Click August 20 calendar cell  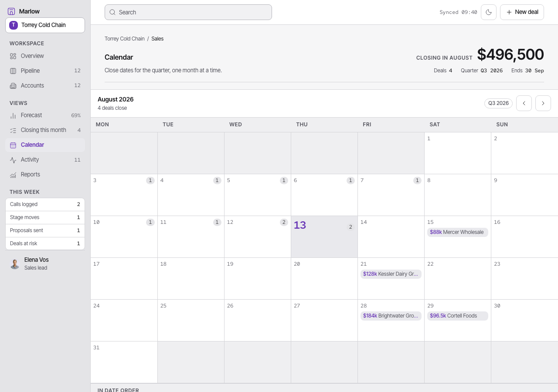click(324, 278)
